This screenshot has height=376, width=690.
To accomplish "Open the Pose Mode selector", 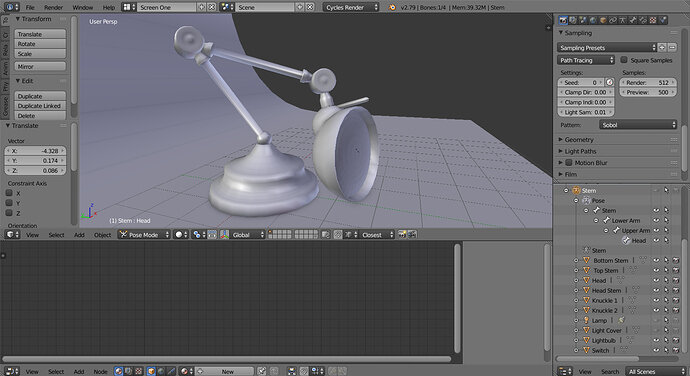I will (x=144, y=235).
